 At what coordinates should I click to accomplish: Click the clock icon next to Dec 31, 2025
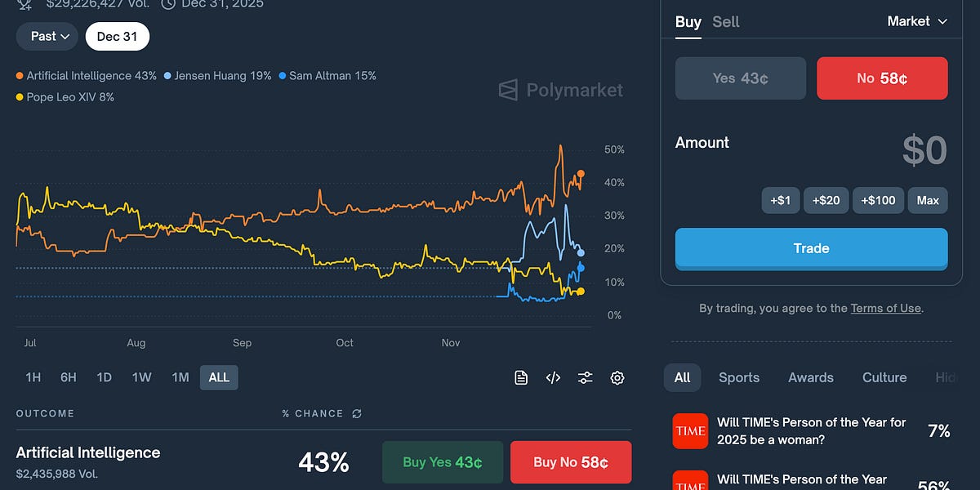167,4
